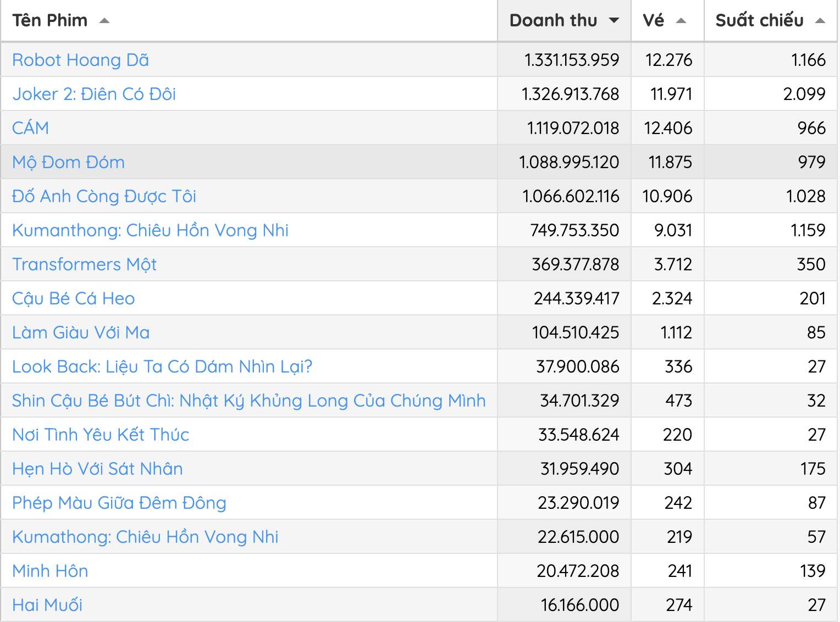Open Shin Cậu Bé Bút Chì movie link
The width and height of the screenshot is (840, 622).
pyautogui.click(x=248, y=401)
